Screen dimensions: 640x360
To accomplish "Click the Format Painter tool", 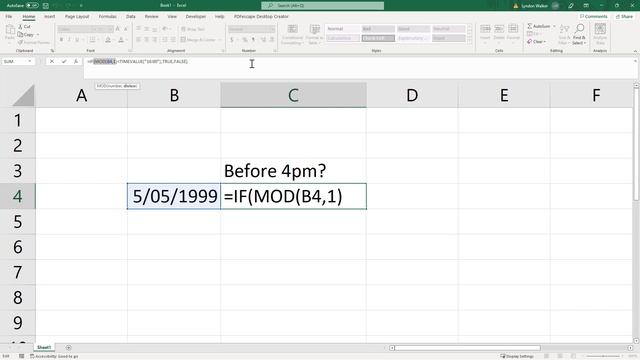I will tap(34, 42).
